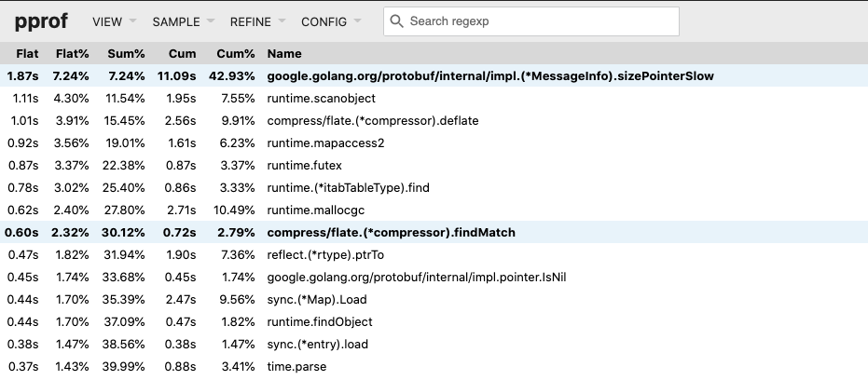Click the 1.61s cumulative cell

(x=181, y=142)
